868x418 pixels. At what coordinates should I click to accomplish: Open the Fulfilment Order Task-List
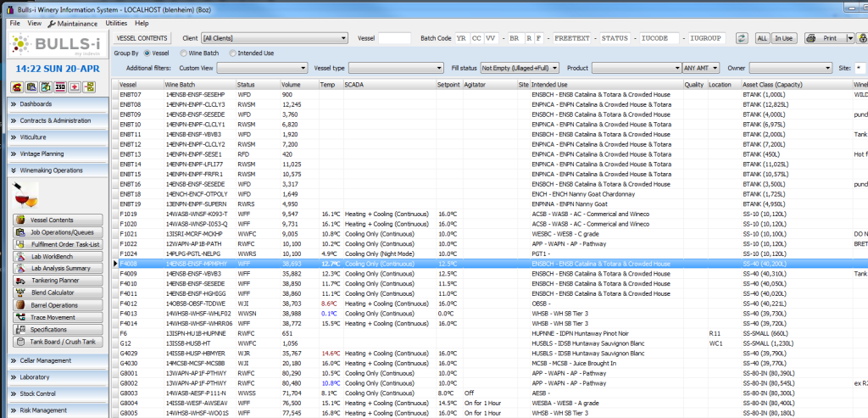[x=58, y=244]
